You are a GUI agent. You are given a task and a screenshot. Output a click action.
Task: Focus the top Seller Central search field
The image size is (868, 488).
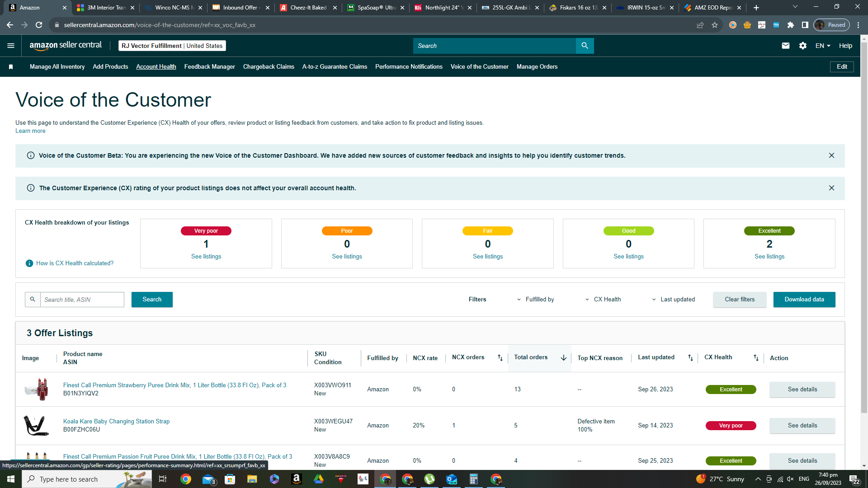495,46
